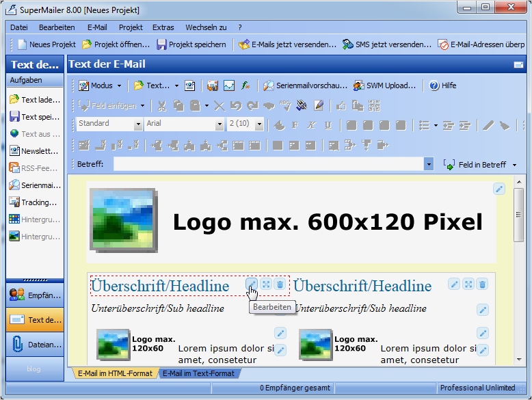Click SWM Upload… button
This screenshot has height=400, width=532.
(384, 85)
